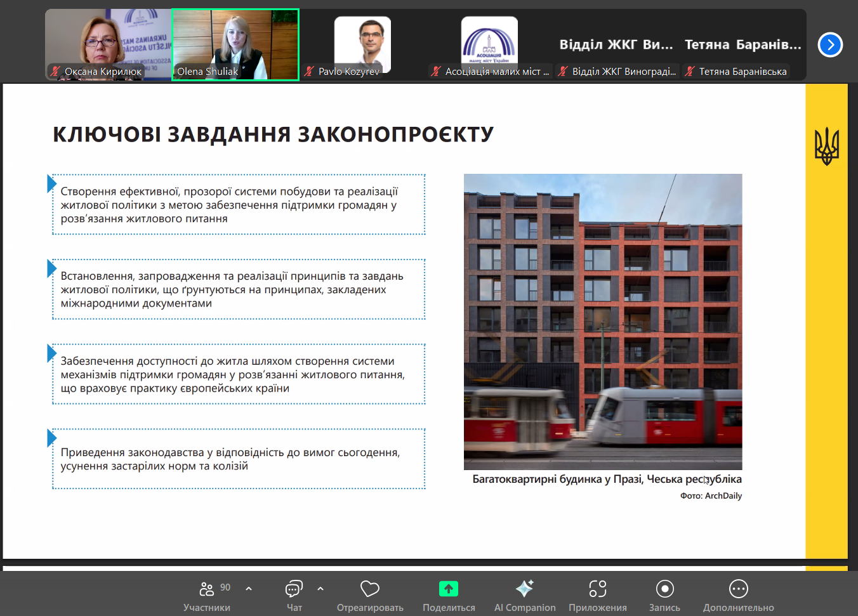Viewport: 858px width, 616px height.
Task: Click muted mic icon for Відділ ЖКГ
Action: 563,71
